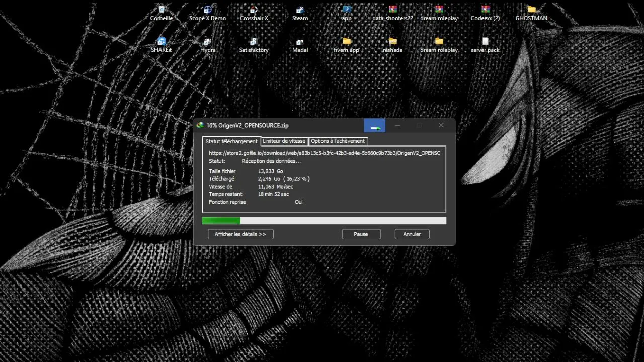Open the GHOSTMAN folder
Image resolution: width=644 pixels, height=362 pixels.
pos(531,13)
